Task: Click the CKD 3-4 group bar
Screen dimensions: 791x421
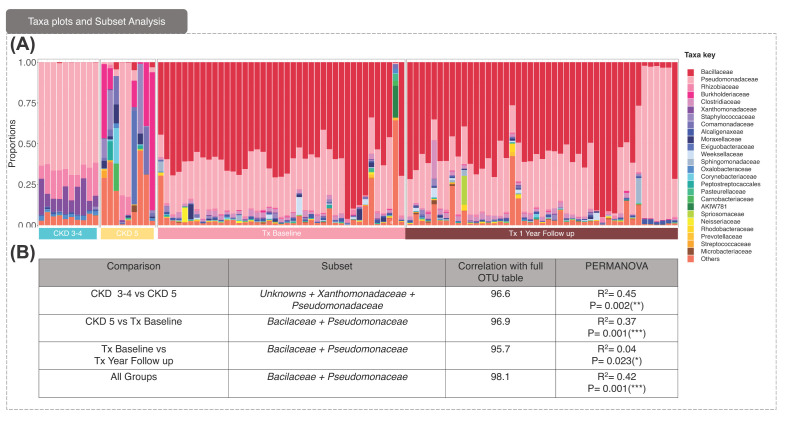Action: coord(68,233)
